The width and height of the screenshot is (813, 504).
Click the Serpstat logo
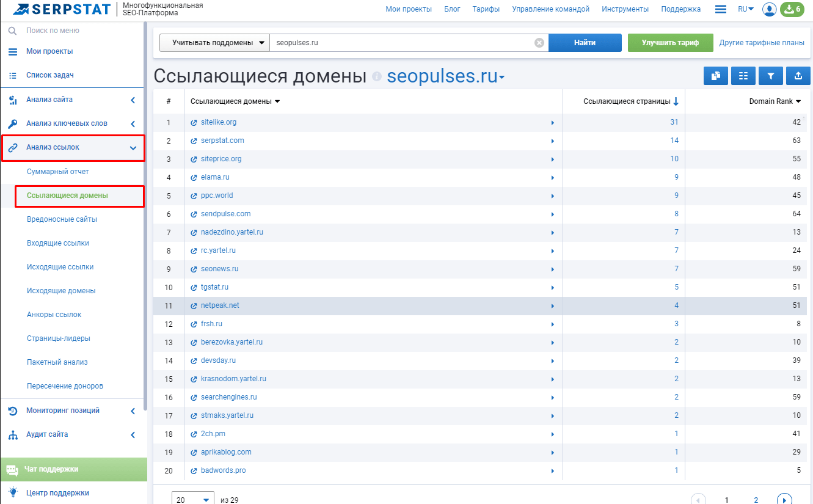[62, 9]
